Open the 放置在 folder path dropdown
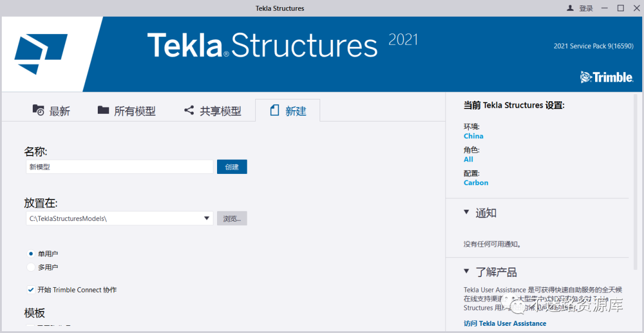 click(x=207, y=218)
